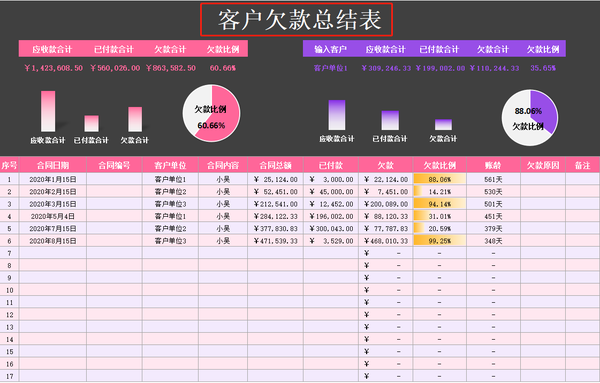Image resolution: width=600 pixels, height=383 pixels.
Task: Select contract total cell ¥284,122.33
Action: pyautogui.click(x=276, y=216)
